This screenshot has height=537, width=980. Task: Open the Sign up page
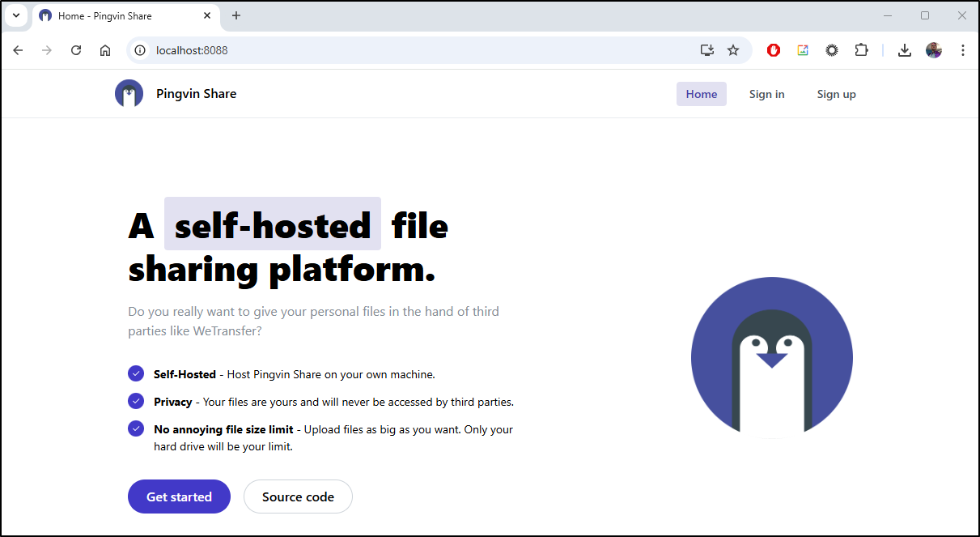[x=836, y=94]
